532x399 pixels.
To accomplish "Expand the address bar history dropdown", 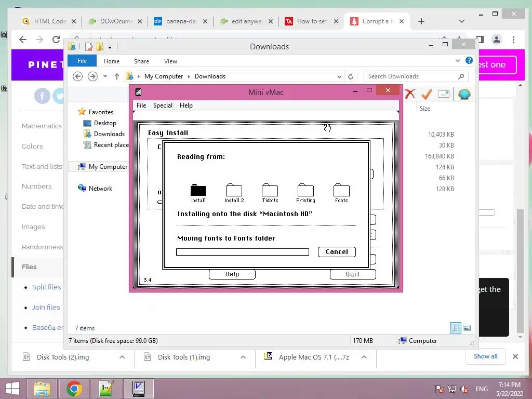I will click(x=339, y=76).
